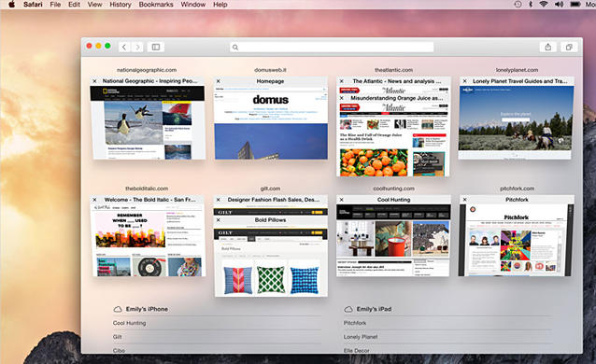This screenshot has height=364, width=596.
Task: Click the coolhunting.com site label
Action: click(394, 189)
